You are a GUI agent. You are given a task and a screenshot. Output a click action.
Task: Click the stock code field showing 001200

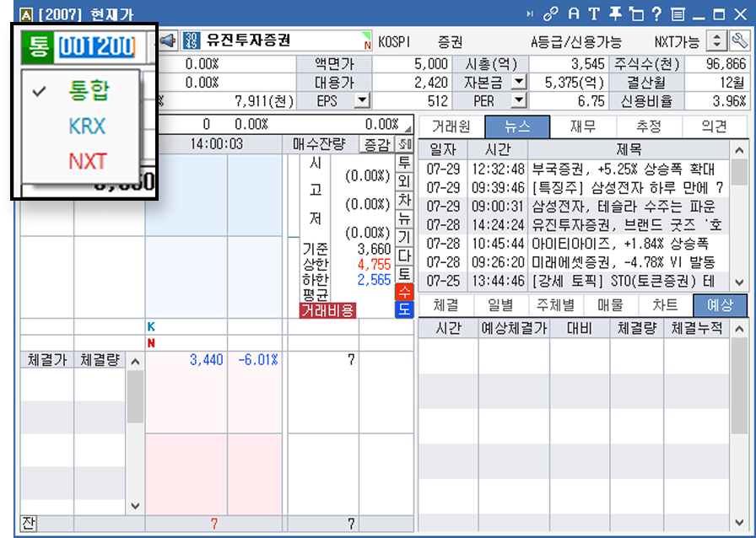click(99, 47)
